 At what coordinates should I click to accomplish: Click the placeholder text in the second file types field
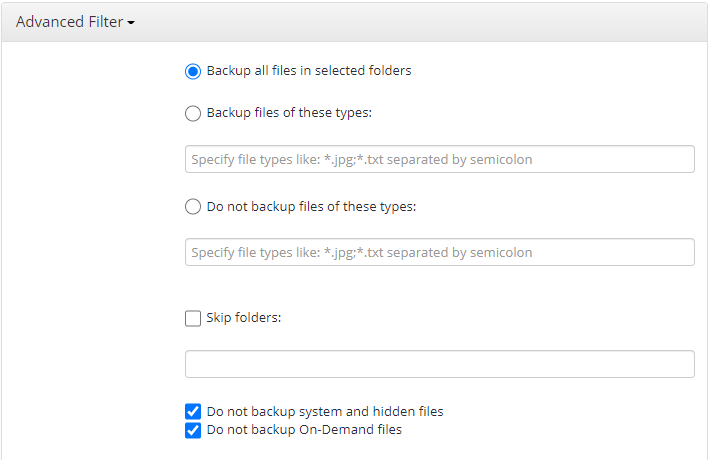pyautogui.click(x=362, y=252)
